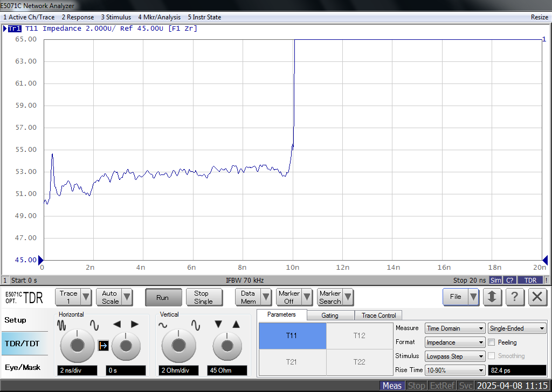Select the T12 parameter cell
552x392 pixels.
359,335
